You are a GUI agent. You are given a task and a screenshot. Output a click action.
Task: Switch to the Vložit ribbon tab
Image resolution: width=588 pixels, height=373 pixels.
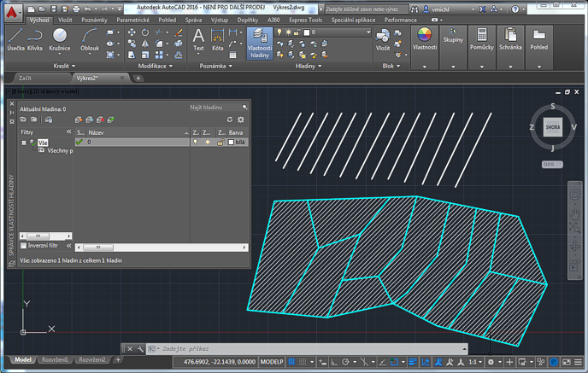tap(65, 20)
